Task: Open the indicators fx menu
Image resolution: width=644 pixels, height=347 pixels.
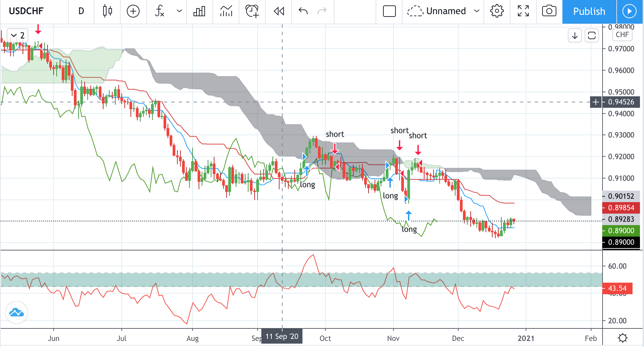Action: pyautogui.click(x=159, y=11)
